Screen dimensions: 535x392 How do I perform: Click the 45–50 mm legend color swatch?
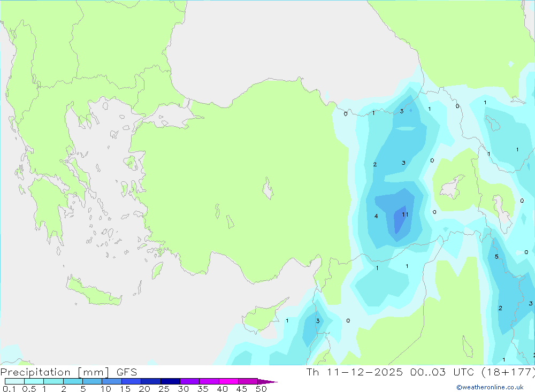pos(248,381)
